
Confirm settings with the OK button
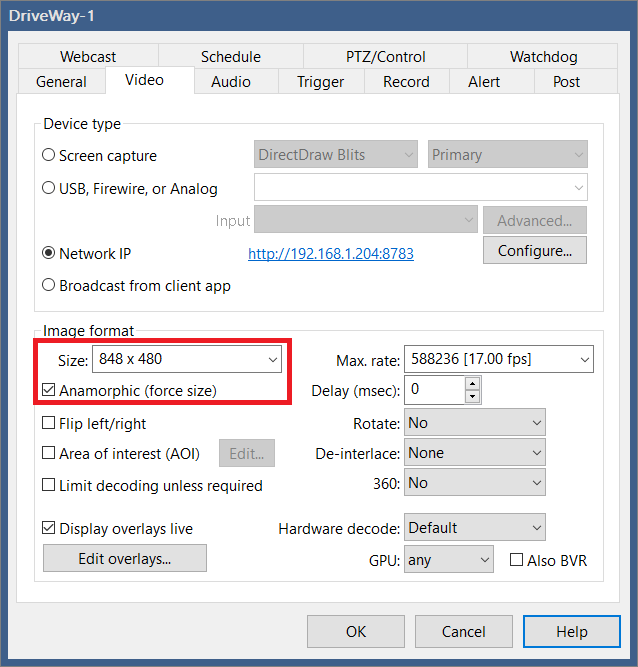356,631
